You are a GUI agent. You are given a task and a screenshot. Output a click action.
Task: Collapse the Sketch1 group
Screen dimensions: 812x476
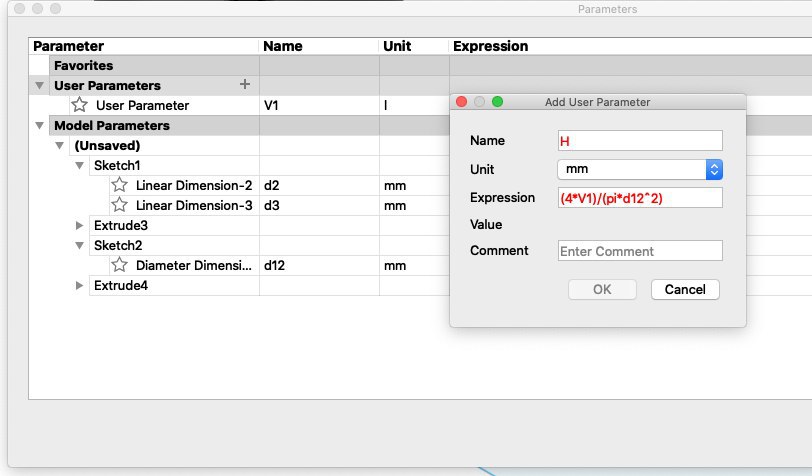point(79,166)
